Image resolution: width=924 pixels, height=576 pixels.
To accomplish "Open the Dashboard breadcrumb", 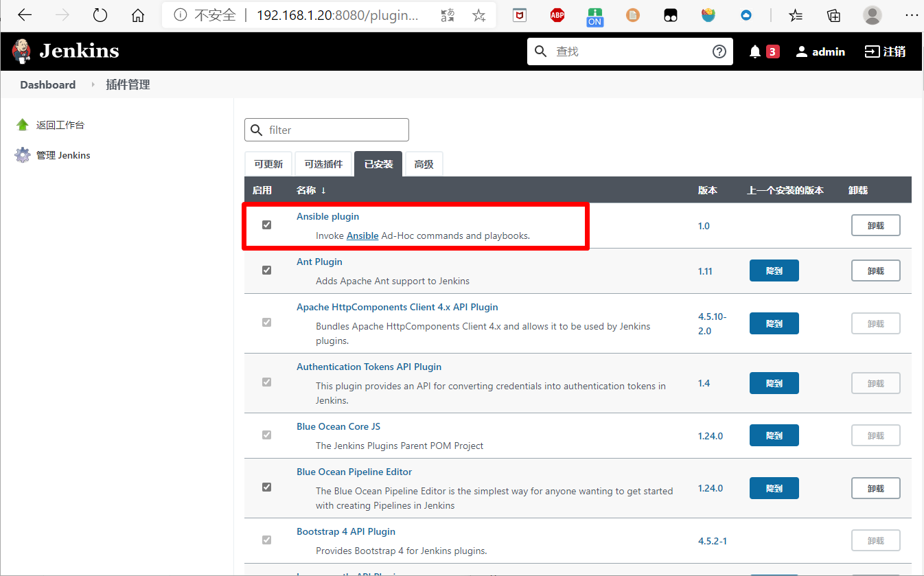I will (48, 84).
